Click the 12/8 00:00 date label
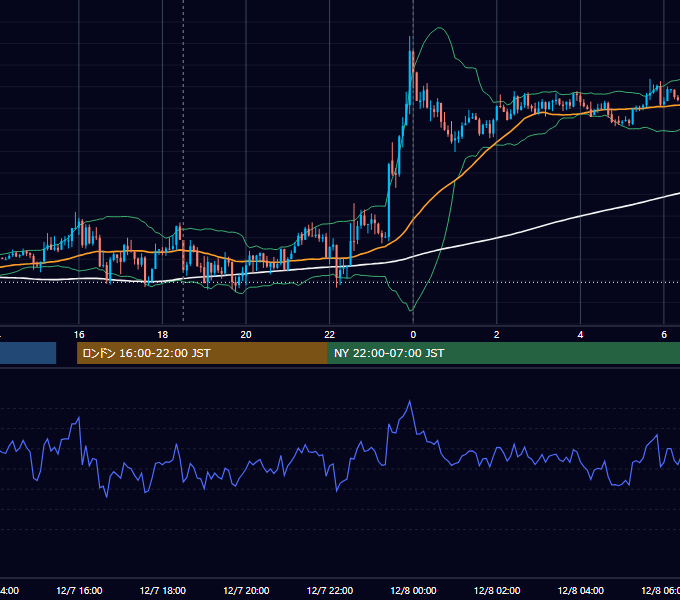The image size is (680, 600). coord(413,591)
